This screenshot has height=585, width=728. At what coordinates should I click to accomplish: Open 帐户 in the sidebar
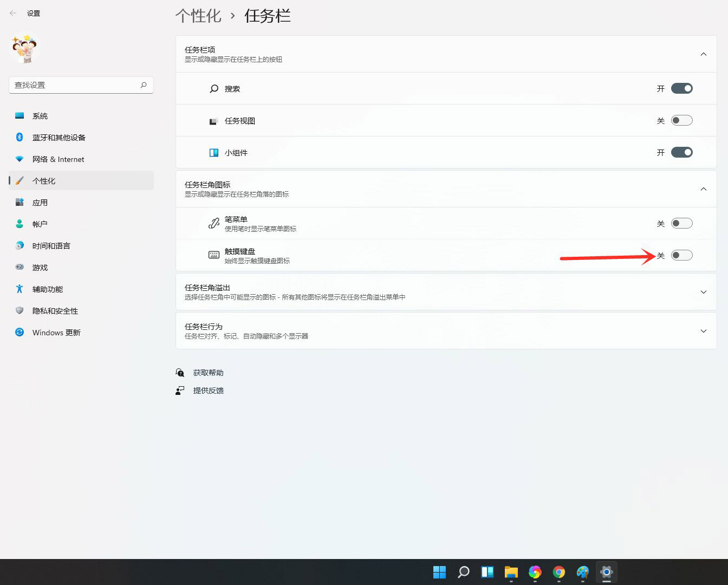pos(81,224)
